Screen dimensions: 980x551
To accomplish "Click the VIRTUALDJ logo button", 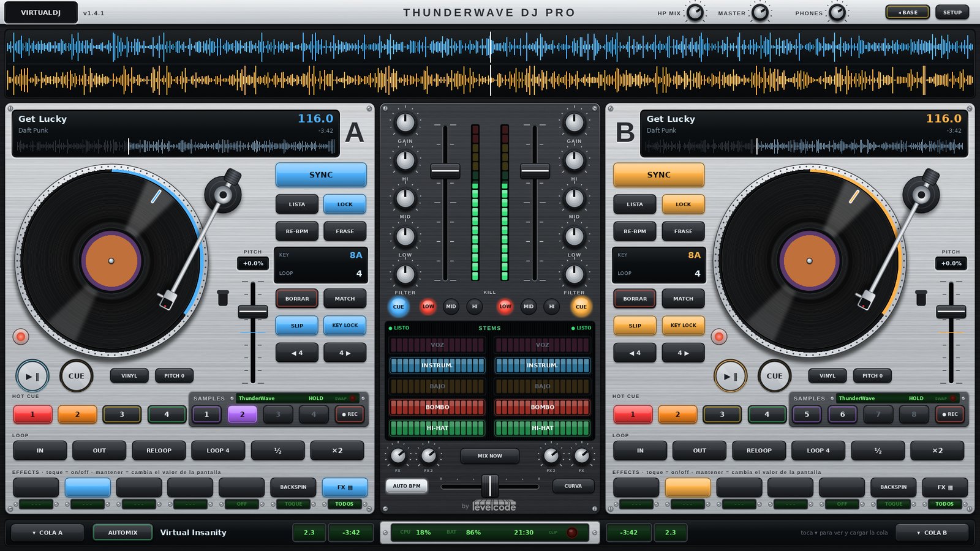I will click(40, 12).
